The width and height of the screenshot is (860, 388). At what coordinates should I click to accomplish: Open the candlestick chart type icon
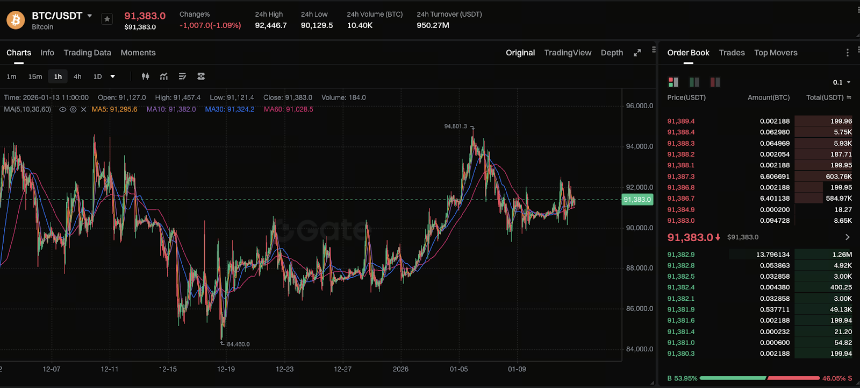[145, 76]
